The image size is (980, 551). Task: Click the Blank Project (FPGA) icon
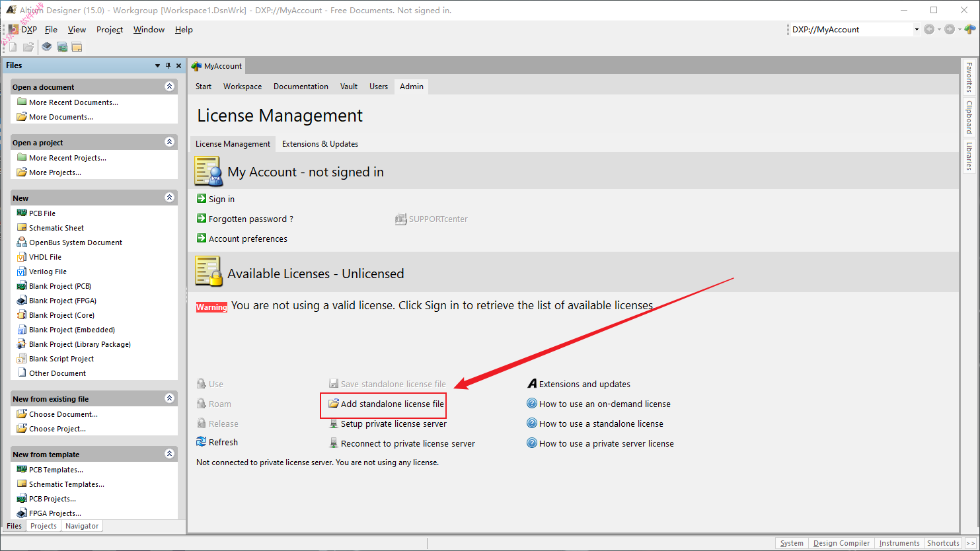click(22, 301)
